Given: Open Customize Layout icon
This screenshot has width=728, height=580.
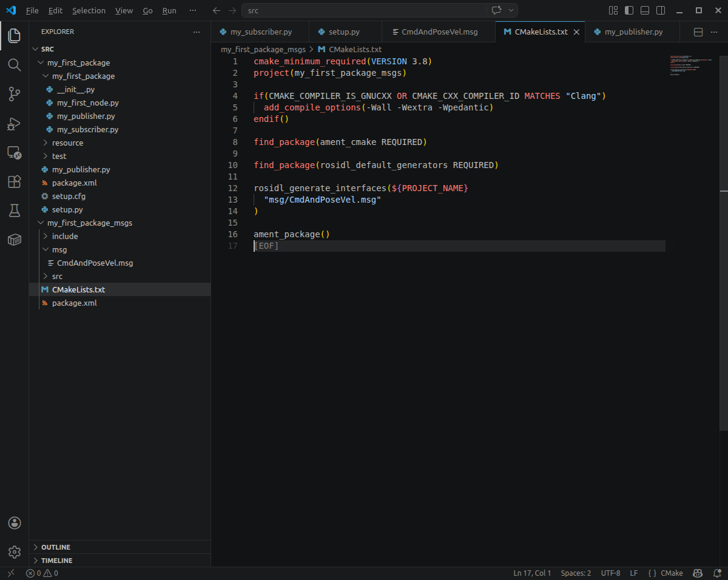Looking at the screenshot, I should 613,10.
